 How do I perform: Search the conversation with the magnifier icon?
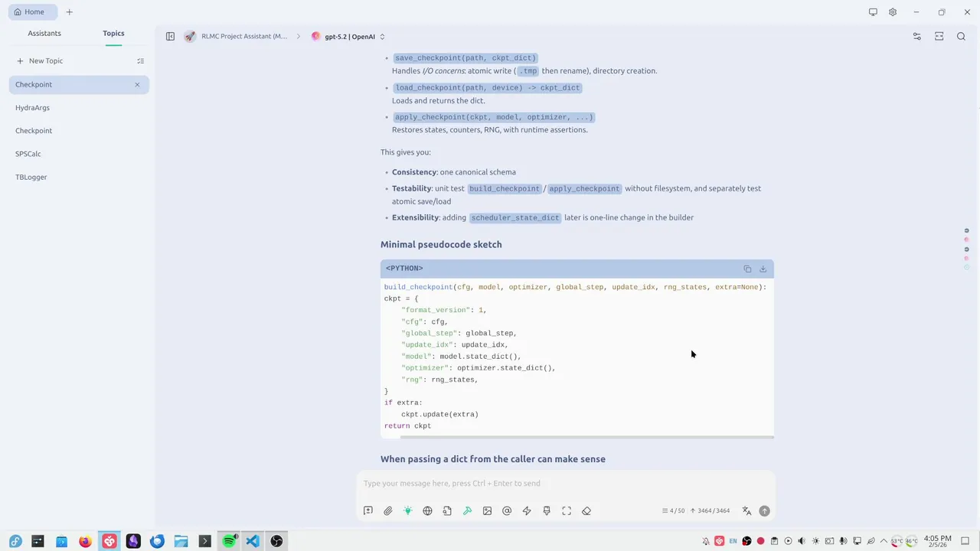coord(962,37)
